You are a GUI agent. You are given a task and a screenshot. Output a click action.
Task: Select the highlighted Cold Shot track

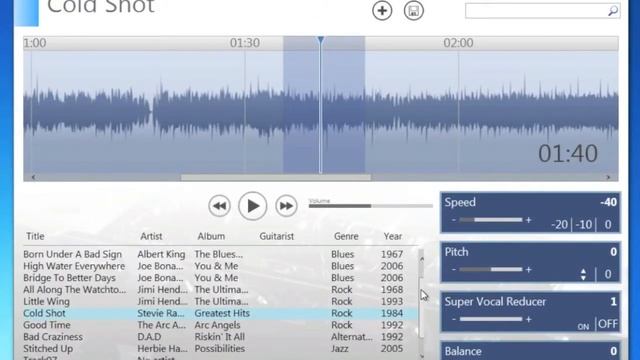coord(220,313)
